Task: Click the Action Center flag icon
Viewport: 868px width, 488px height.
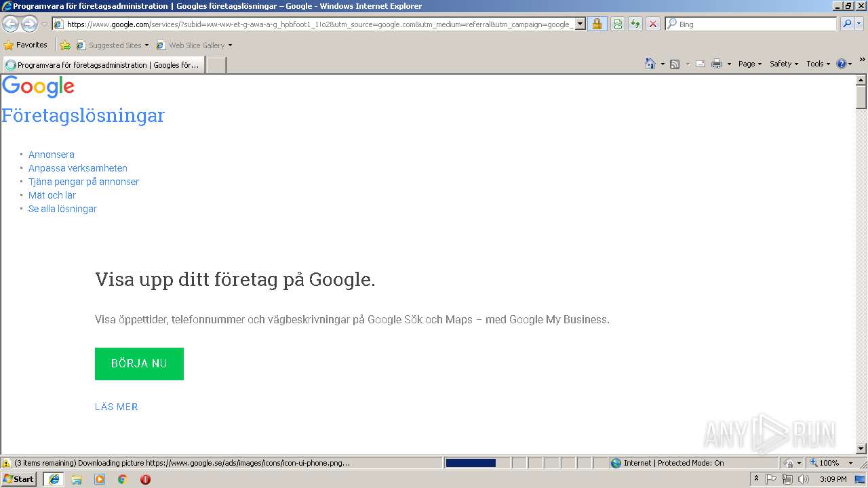Action: [x=771, y=479]
